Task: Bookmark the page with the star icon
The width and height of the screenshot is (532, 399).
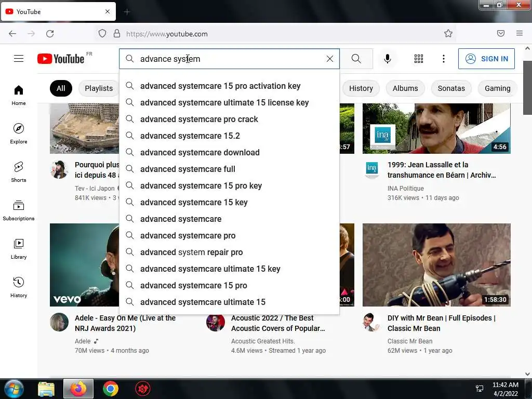Action: [x=448, y=33]
